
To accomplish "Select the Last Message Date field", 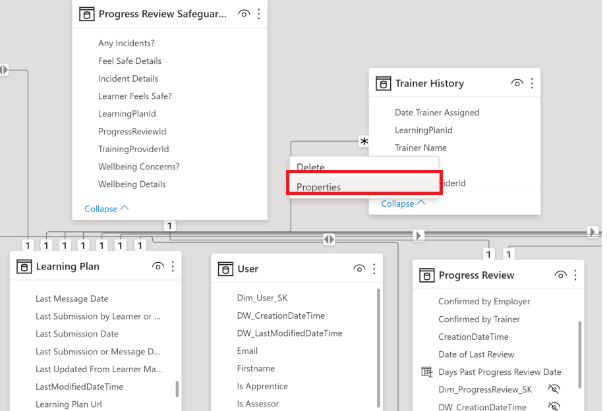I will [72, 299].
